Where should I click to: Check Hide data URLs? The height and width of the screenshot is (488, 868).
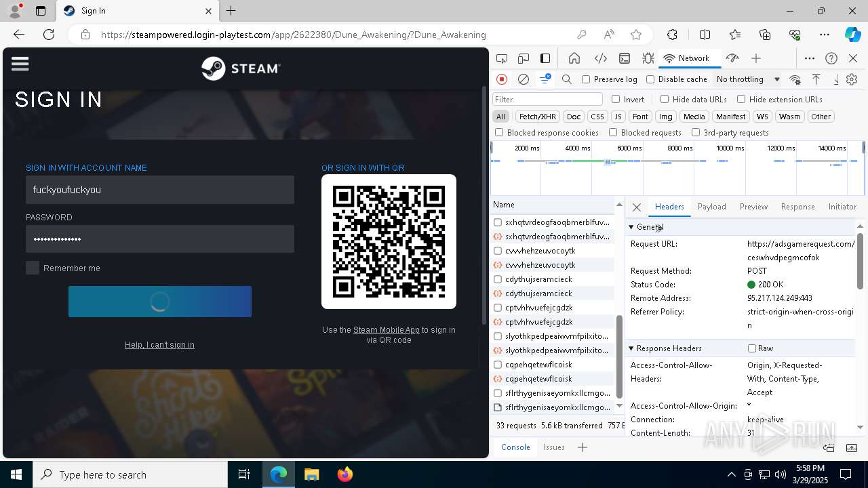point(665,99)
